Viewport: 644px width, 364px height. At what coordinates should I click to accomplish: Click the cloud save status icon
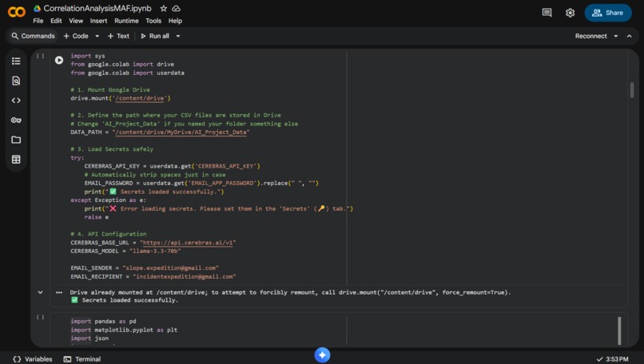coord(177,8)
